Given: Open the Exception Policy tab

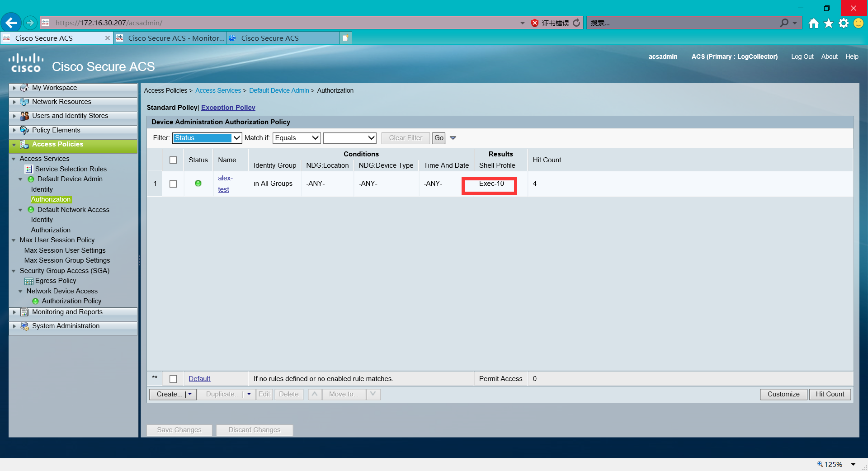Looking at the screenshot, I should (228, 108).
